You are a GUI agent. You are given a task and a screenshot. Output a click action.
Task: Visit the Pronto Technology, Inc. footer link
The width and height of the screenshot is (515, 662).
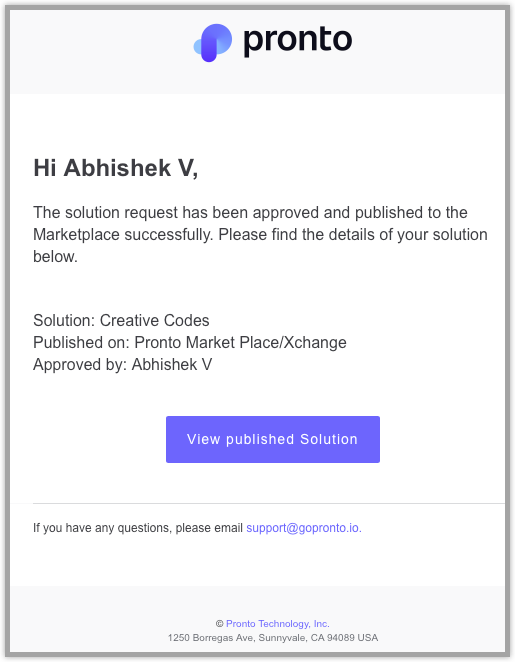point(278,624)
